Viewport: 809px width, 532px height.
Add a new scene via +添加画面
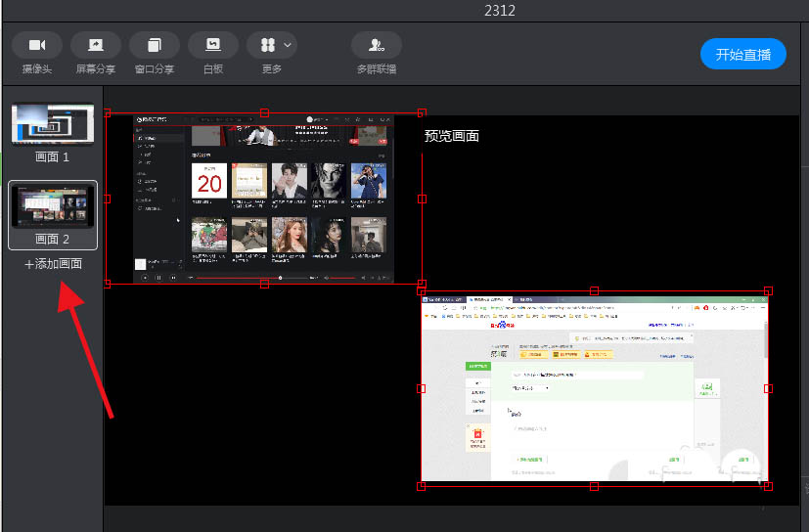tap(53, 264)
